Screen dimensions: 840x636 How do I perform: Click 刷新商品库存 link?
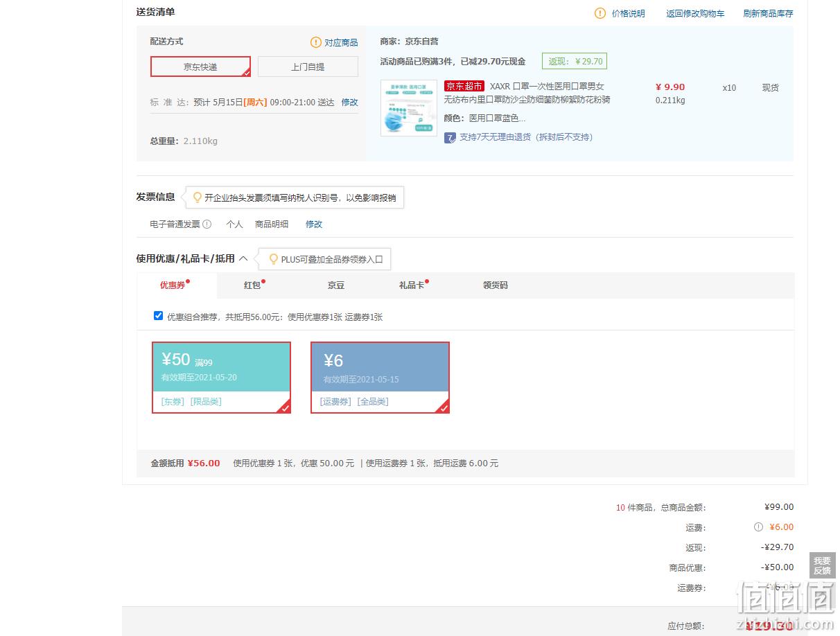pos(768,13)
